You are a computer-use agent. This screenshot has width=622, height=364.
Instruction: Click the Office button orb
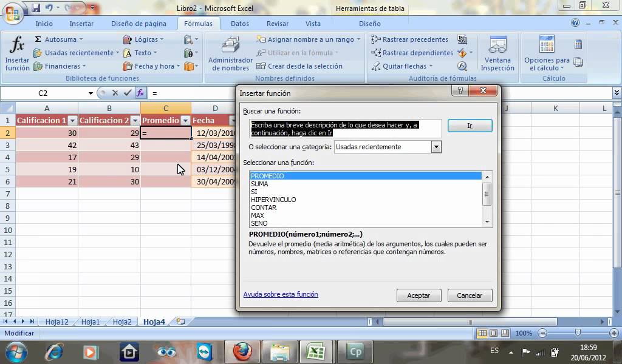pyautogui.click(x=13, y=13)
